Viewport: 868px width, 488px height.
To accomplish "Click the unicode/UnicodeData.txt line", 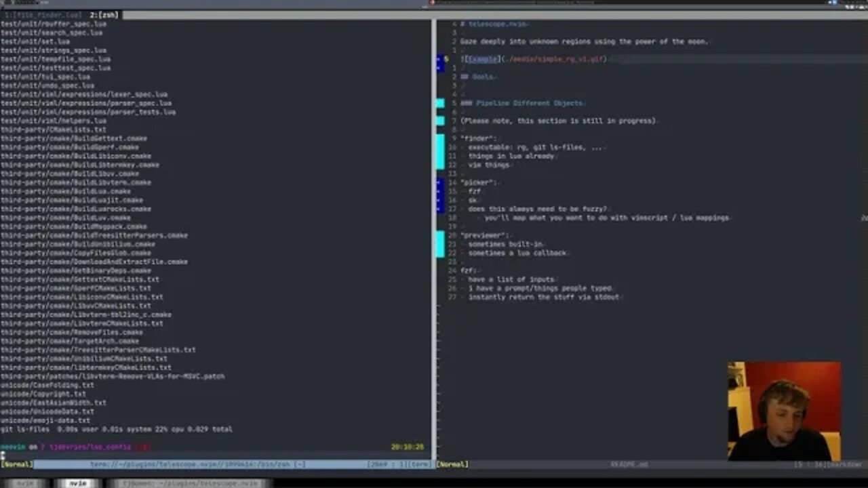I will tap(47, 411).
